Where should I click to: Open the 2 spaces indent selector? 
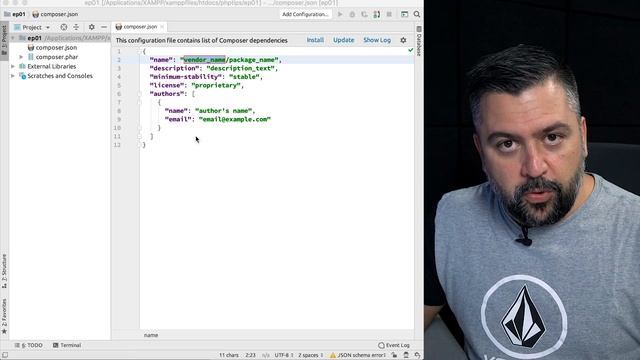(310, 355)
